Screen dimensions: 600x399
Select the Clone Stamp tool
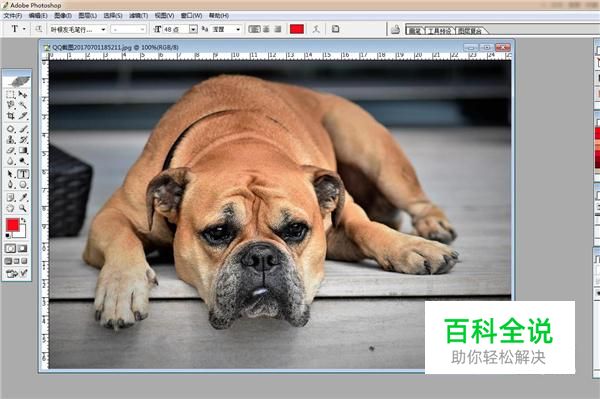[10, 140]
